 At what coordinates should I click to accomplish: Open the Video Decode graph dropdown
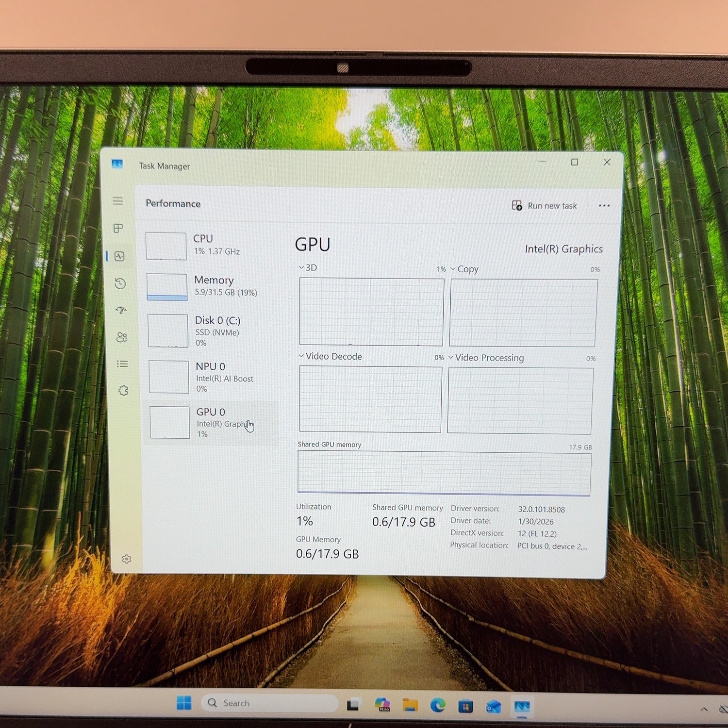point(330,356)
